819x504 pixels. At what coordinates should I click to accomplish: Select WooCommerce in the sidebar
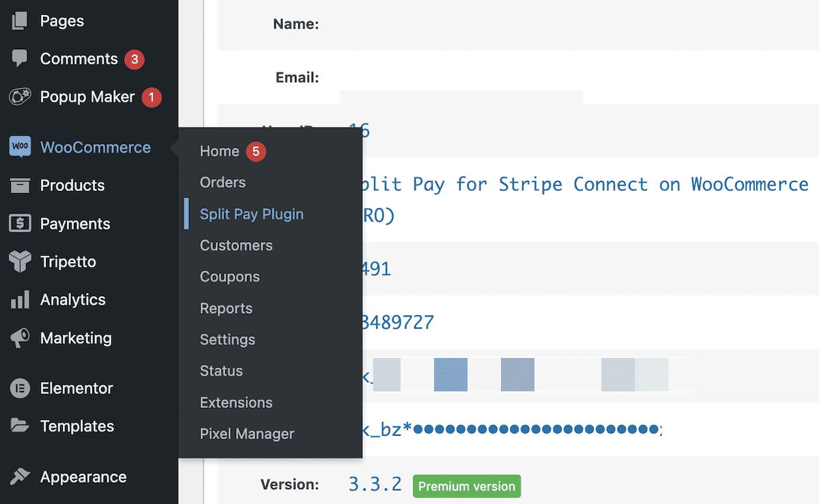coord(96,147)
